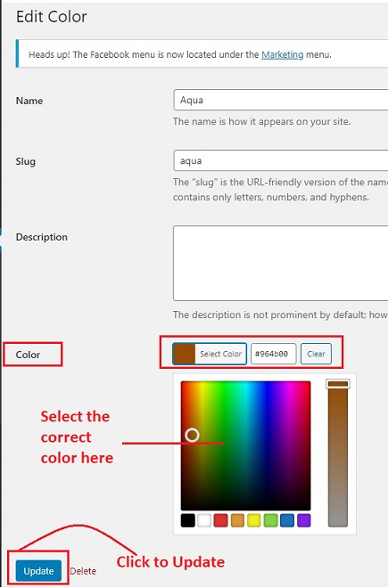Focus the hex color value field

[274, 354]
